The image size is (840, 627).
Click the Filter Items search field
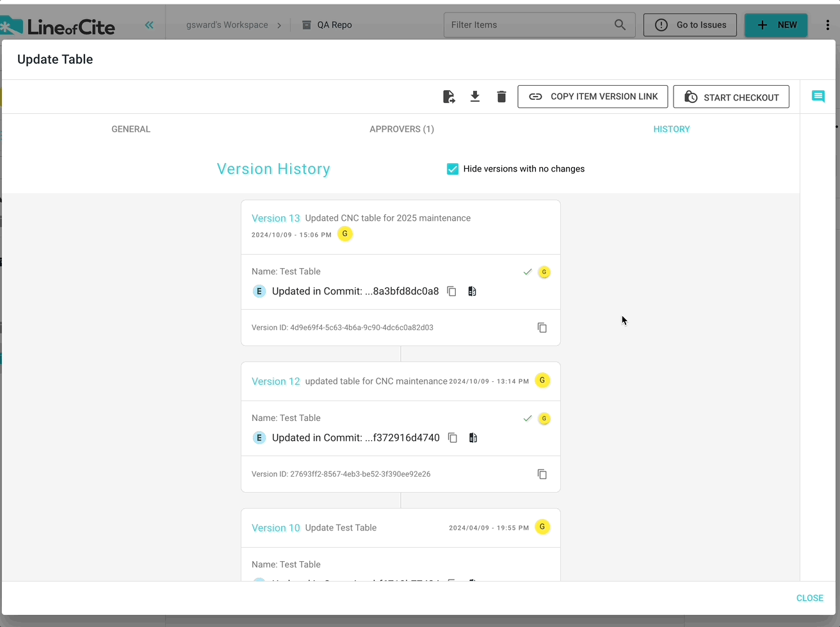coord(530,25)
